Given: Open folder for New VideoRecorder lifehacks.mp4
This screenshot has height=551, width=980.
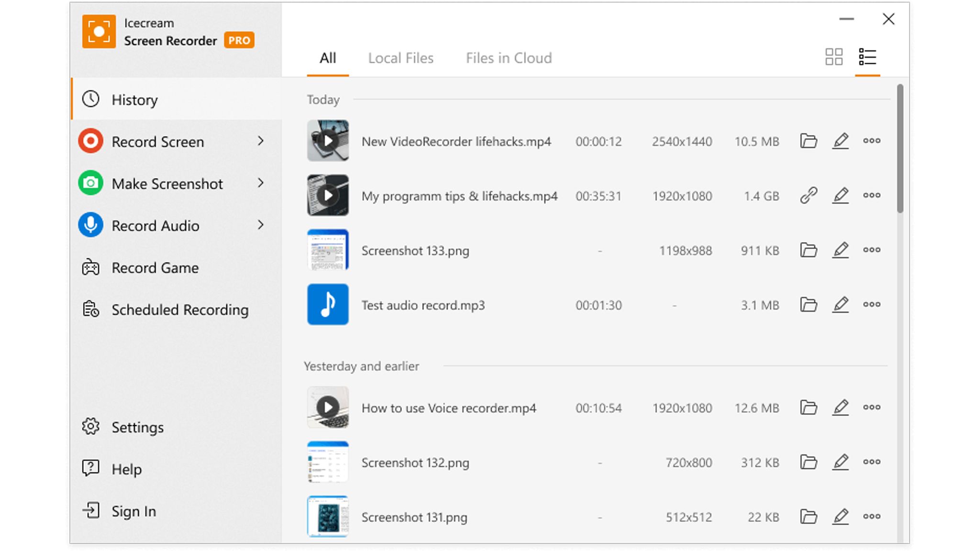Looking at the screenshot, I should click(808, 141).
